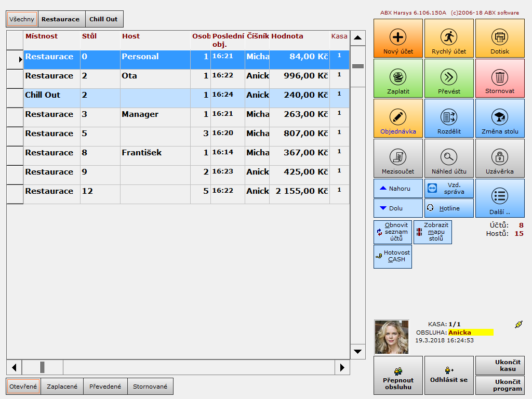Click the Převést transfer arrows icon
532x399 pixels.
pyautogui.click(x=449, y=77)
